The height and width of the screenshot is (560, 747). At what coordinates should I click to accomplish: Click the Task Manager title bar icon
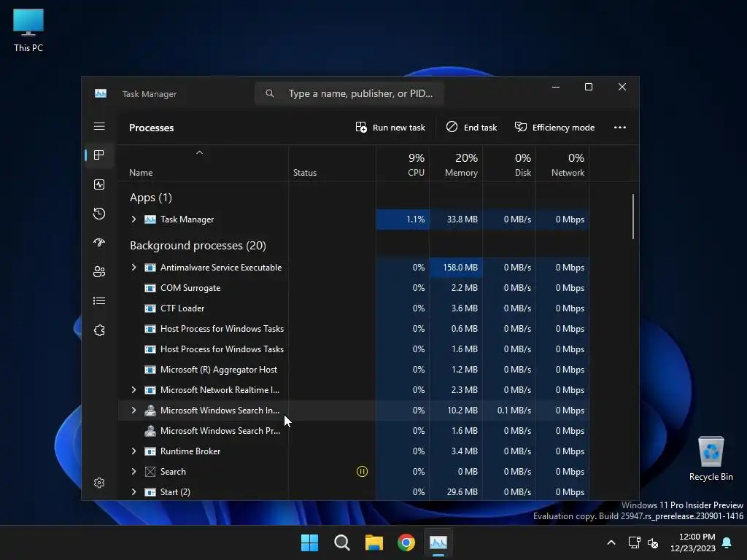click(101, 93)
